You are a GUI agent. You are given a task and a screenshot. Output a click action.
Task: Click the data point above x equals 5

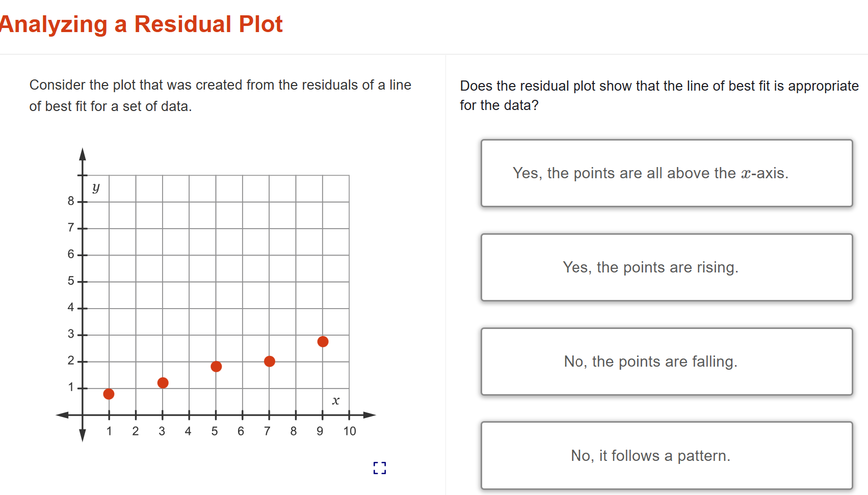click(x=216, y=366)
